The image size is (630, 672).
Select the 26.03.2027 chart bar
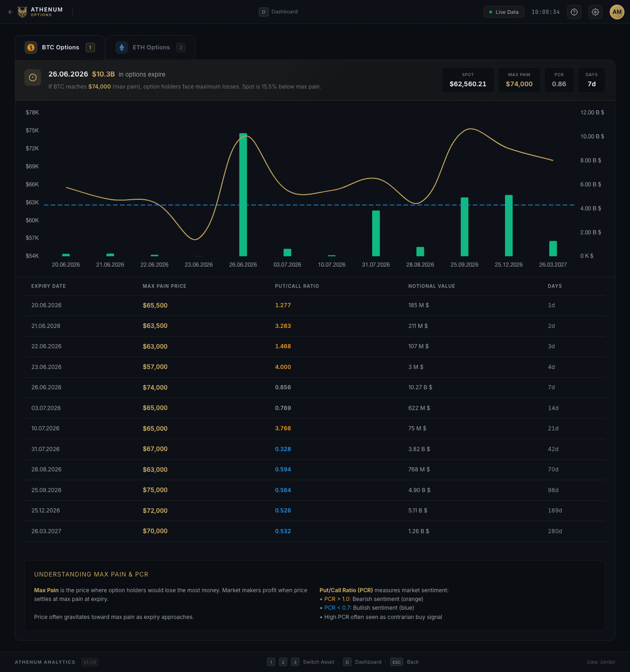click(553, 249)
